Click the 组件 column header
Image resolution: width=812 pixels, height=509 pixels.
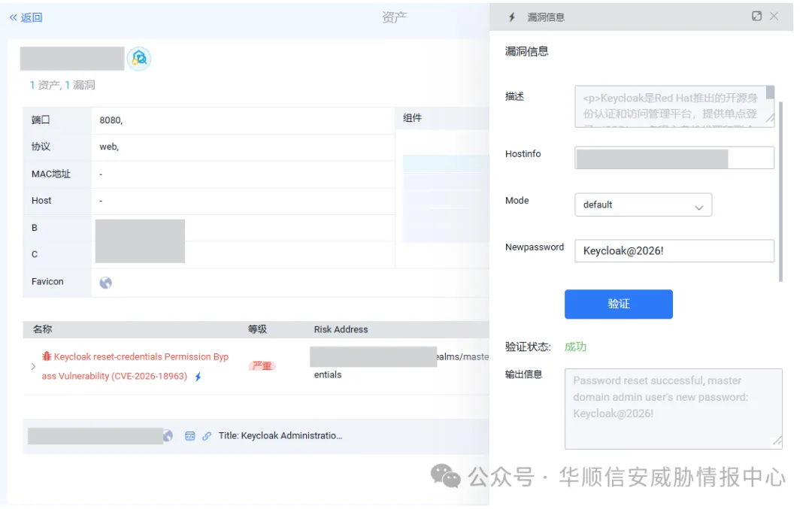click(412, 118)
